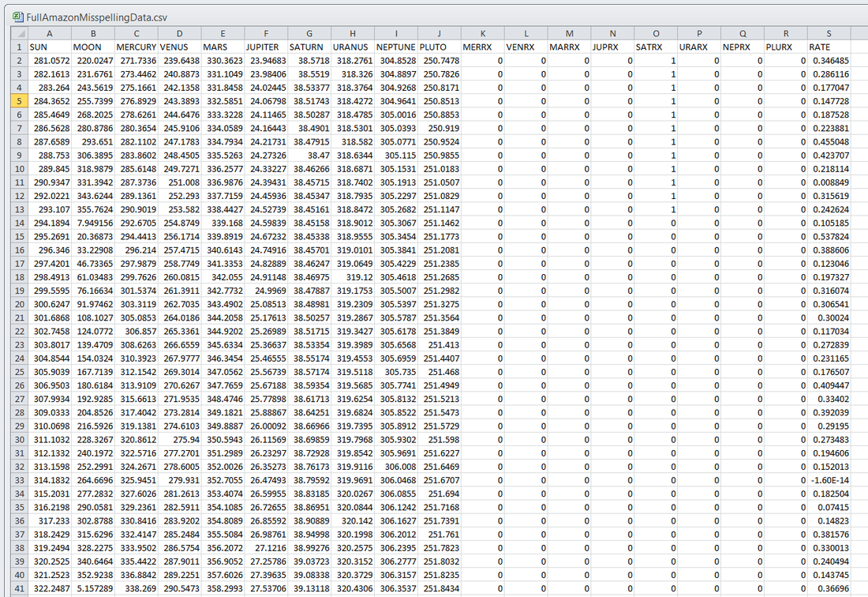868x597 pixels.
Task: Click the JUPRX header cell
Action: click(x=612, y=47)
